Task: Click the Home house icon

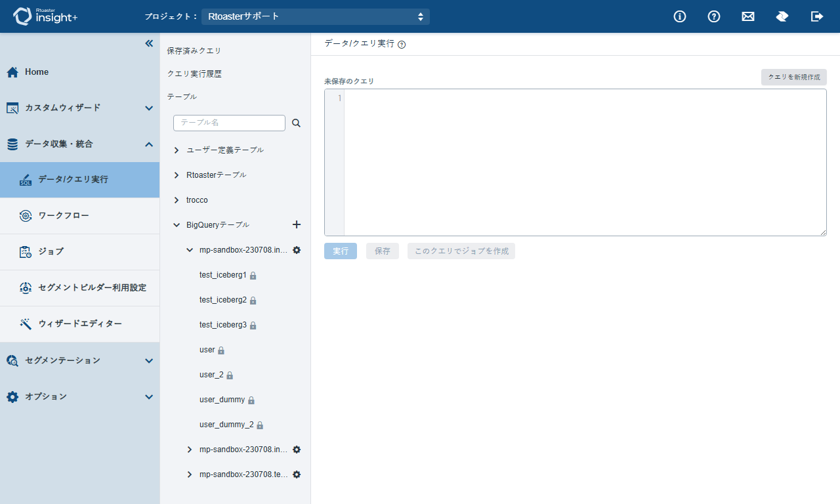Action: (12, 72)
